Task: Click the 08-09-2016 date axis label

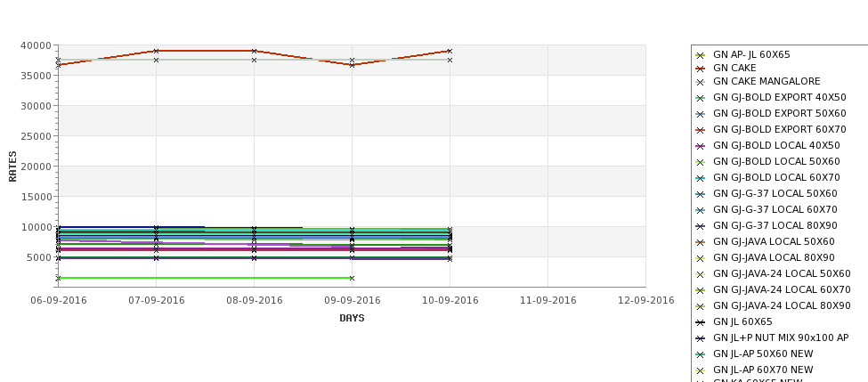Action: pyautogui.click(x=254, y=301)
